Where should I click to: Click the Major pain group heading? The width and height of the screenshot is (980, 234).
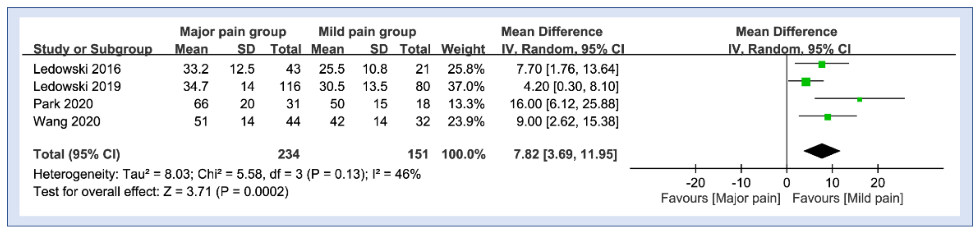coord(233,32)
